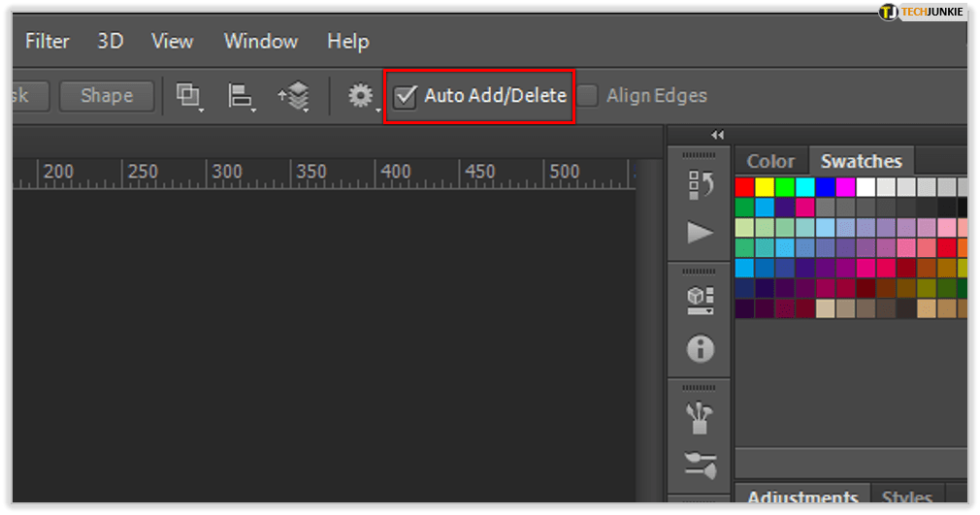Open the Properties panel cube icon
Image resolution: width=980 pixels, height=515 pixels.
pos(700,300)
